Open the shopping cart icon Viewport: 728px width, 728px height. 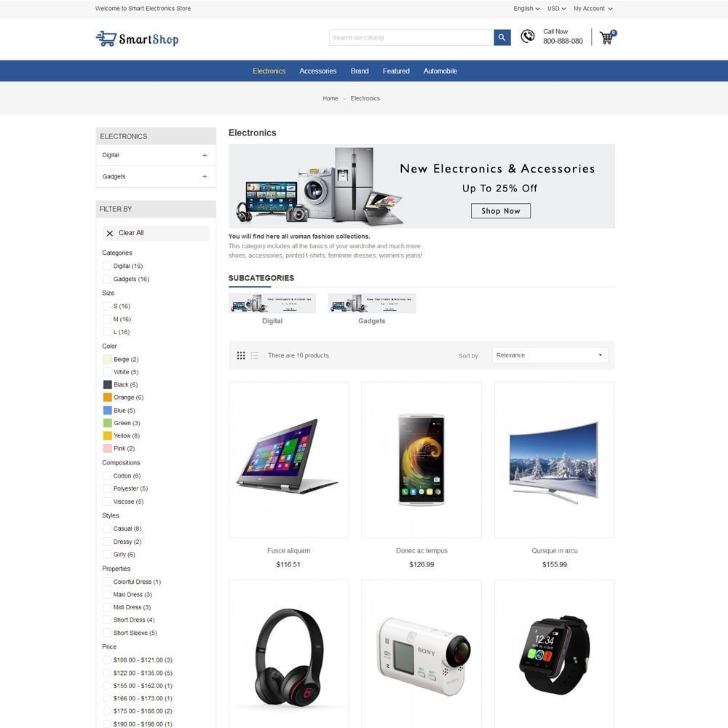tap(607, 37)
